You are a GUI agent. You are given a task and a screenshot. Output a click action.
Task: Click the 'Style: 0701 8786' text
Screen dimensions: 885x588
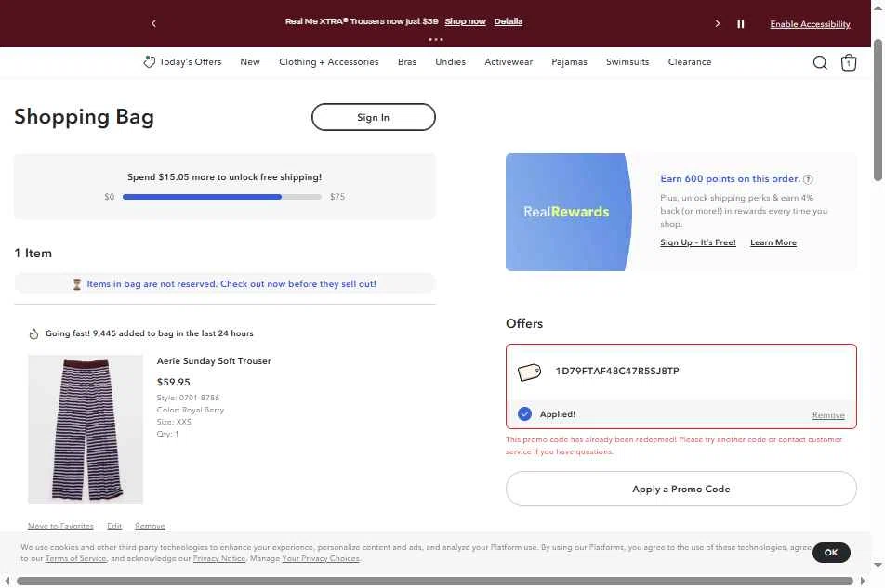(188, 398)
